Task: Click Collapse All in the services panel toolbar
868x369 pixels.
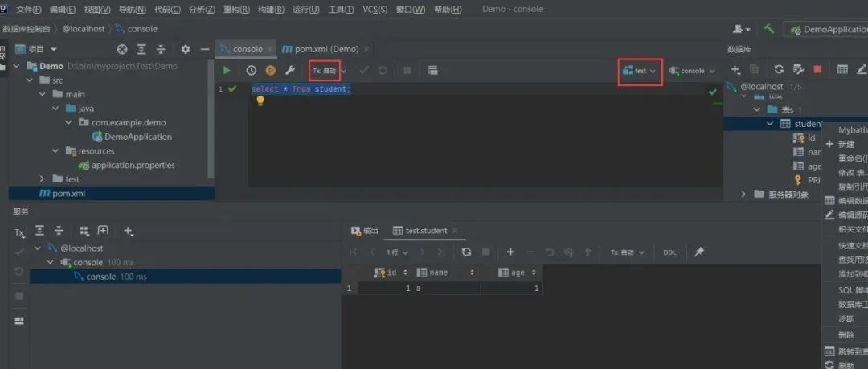Action: [59, 231]
